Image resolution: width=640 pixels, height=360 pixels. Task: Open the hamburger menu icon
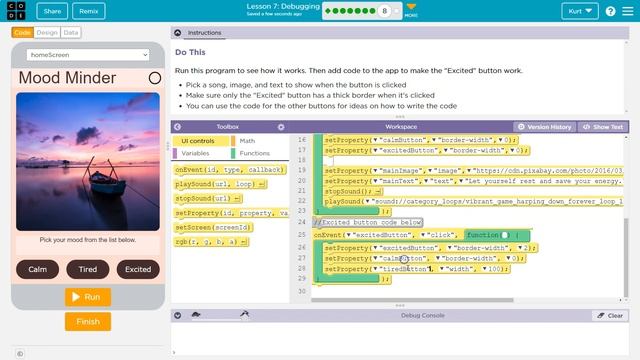click(x=628, y=11)
